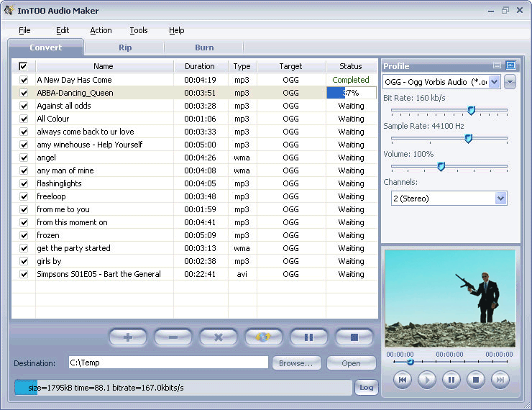Select the row 'always come back to ur love'
Viewport: 532px width, 410px height.
coord(195,132)
